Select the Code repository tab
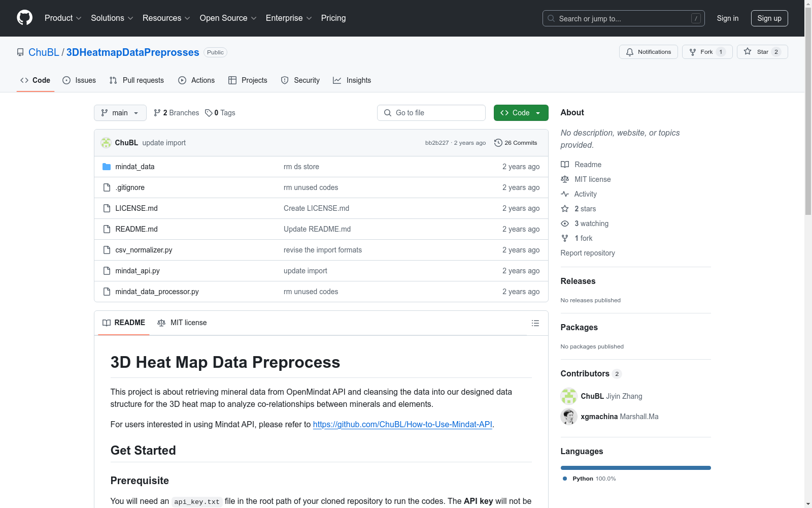812x508 pixels. (36, 80)
